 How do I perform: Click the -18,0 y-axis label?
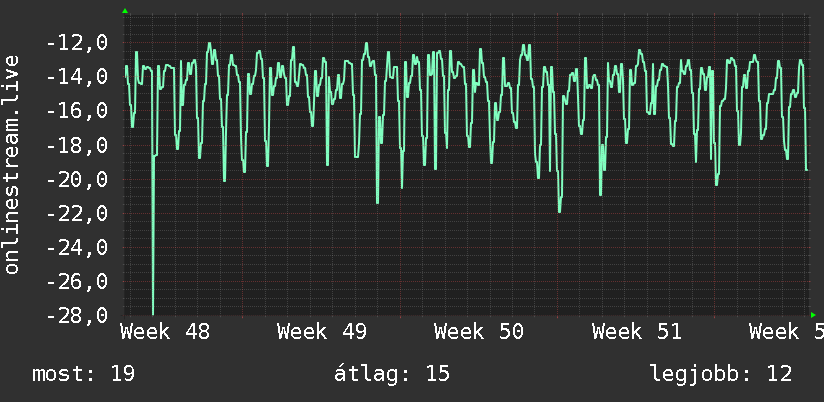pyautogui.click(x=77, y=145)
